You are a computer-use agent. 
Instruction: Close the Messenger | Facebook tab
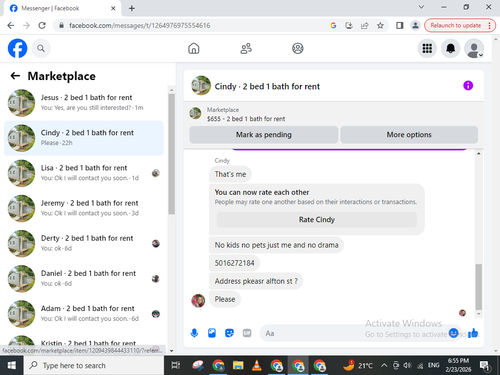point(113,8)
